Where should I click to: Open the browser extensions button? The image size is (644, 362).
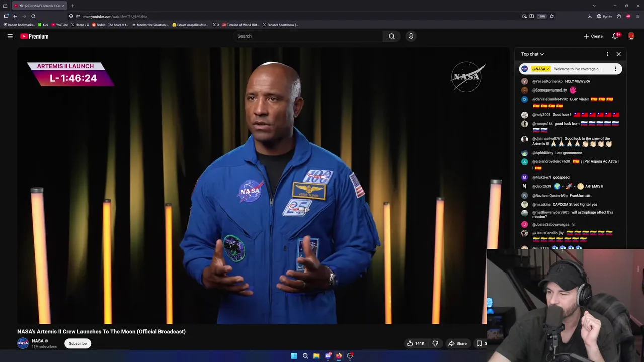[619, 16]
